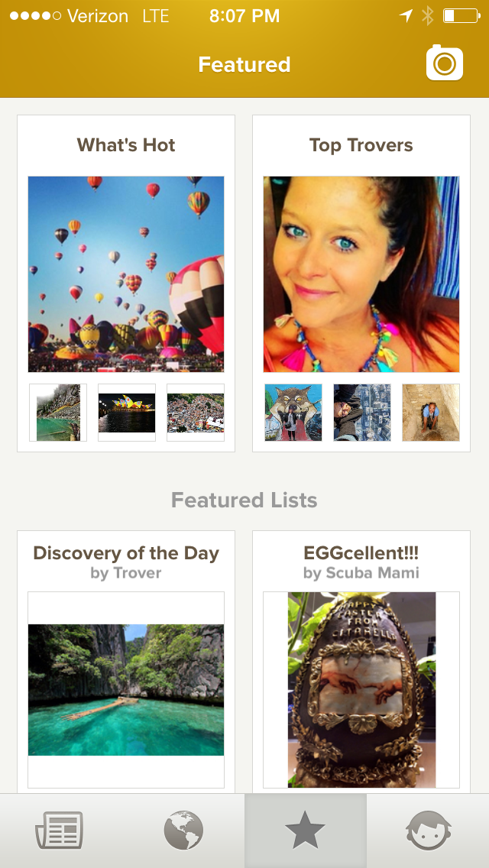Select the star Featured tab

306,831
